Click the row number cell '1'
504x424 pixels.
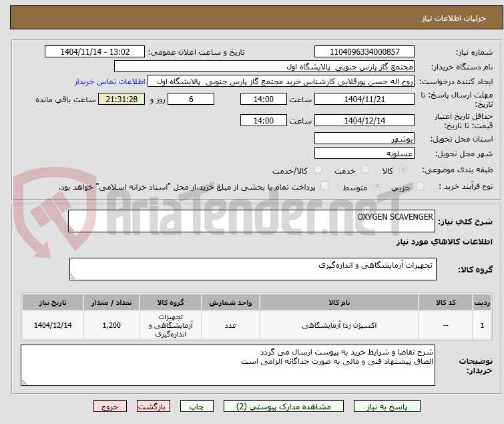482,325
